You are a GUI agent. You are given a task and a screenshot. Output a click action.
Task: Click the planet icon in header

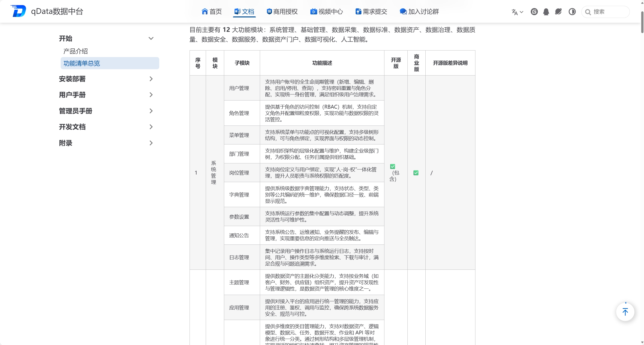[x=558, y=12]
